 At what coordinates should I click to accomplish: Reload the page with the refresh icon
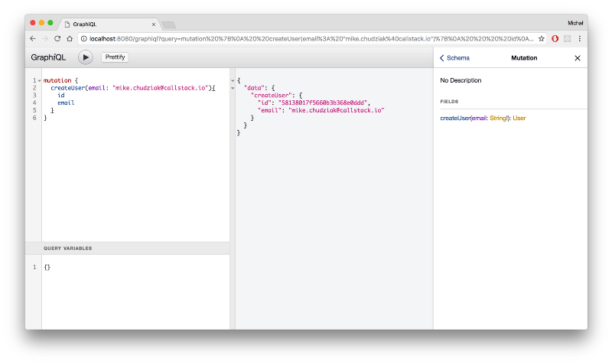click(57, 39)
